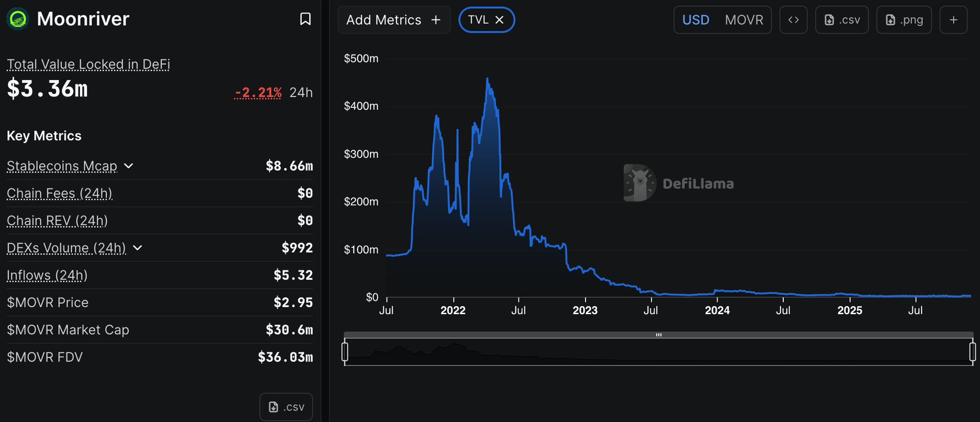The height and width of the screenshot is (422, 980).
Task: Click the -2.21% 24h change value
Action: click(258, 92)
